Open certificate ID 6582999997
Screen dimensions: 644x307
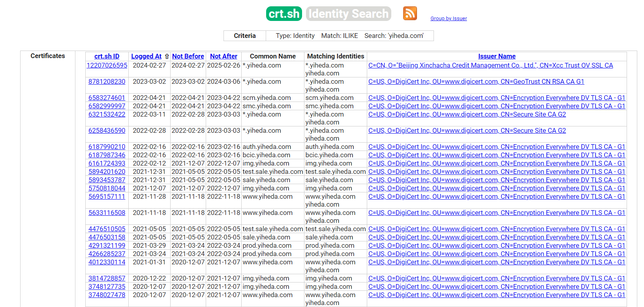tap(107, 106)
